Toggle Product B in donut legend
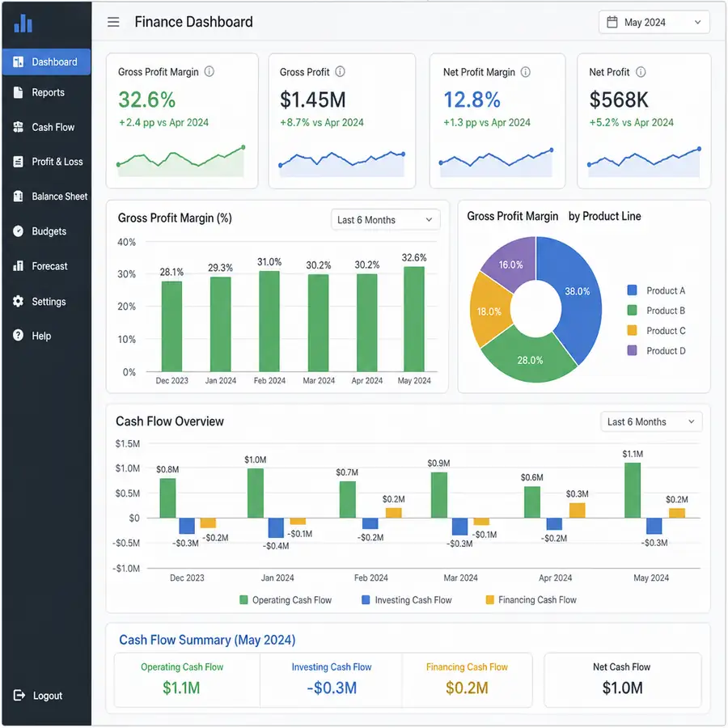 tap(656, 311)
